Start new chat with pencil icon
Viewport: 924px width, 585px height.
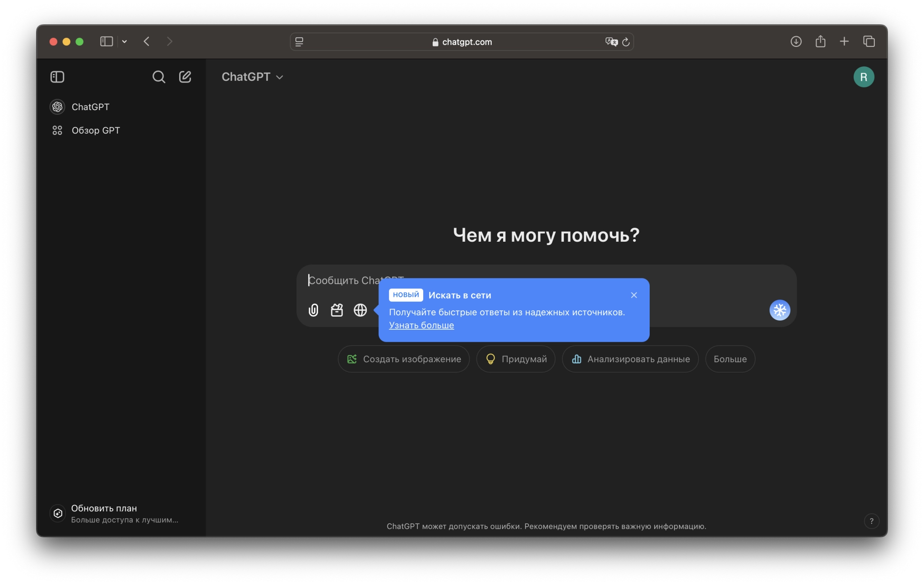coord(185,77)
